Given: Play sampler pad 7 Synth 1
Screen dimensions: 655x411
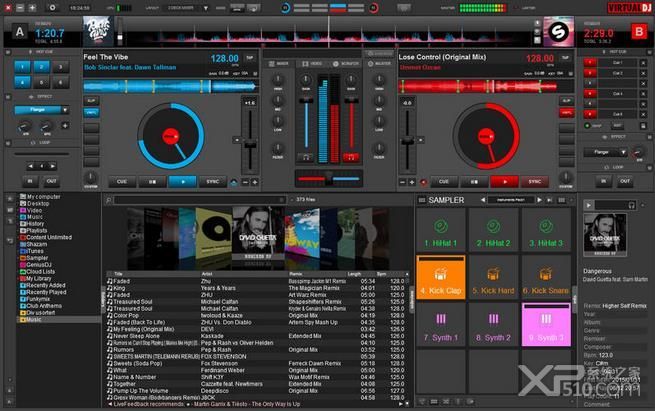Looking at the screenshot, I should pyautogui.click(x=441, y=325).
